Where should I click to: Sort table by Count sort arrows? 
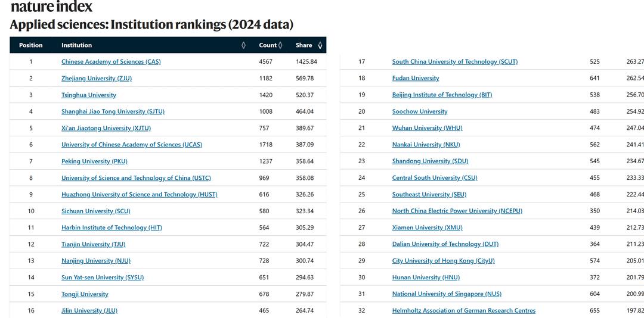click(x=280, y=45)
